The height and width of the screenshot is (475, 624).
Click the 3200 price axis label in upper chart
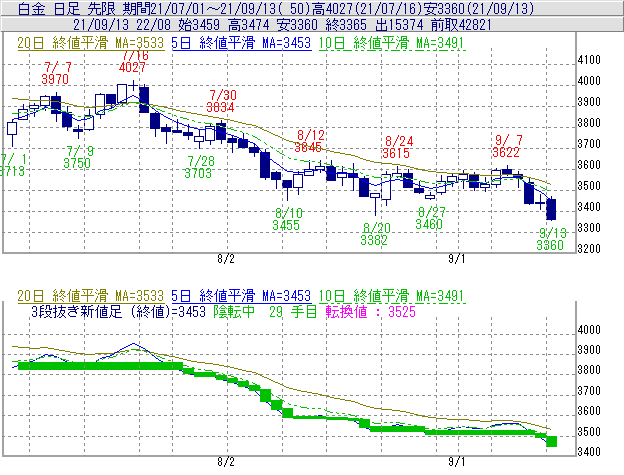[589, 249]
